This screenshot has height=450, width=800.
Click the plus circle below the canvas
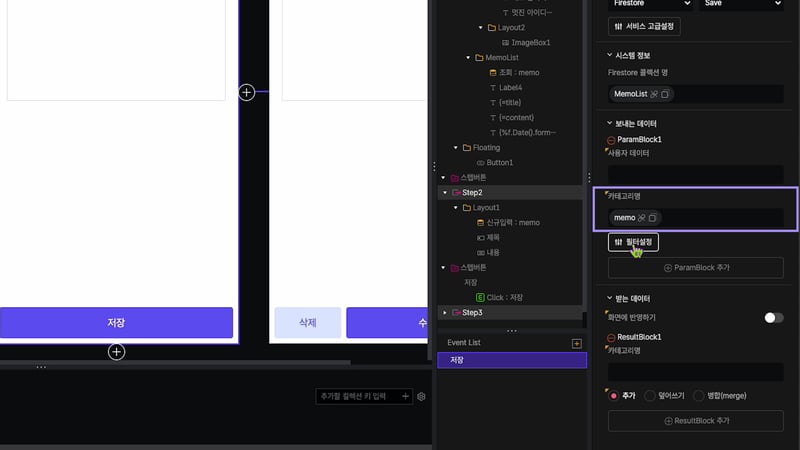point(117,352)
